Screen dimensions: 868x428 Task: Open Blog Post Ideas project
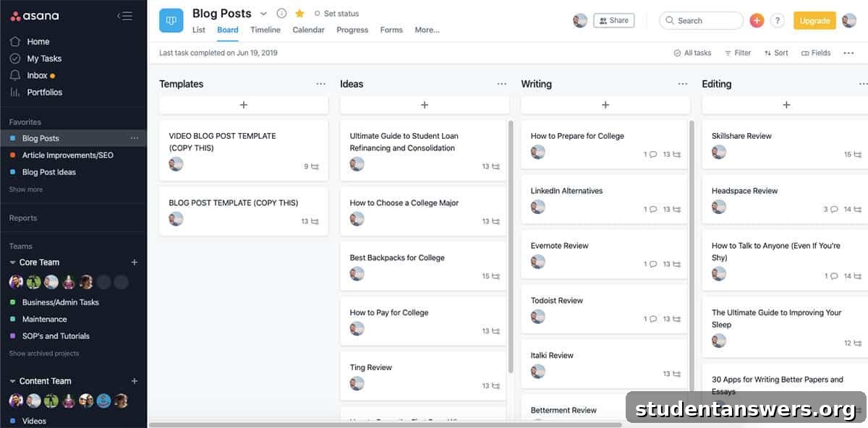click(x=48, y=172)
